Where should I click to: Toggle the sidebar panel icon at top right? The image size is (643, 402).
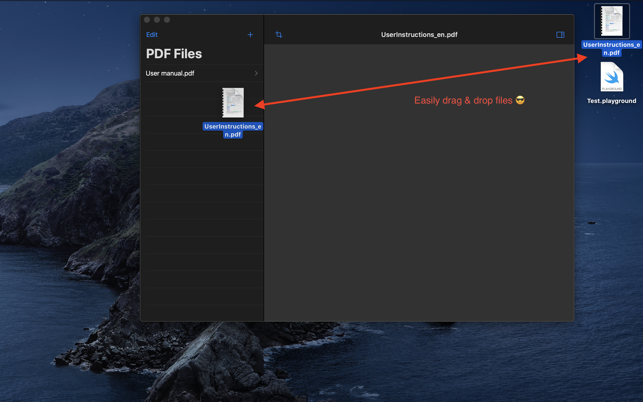[560, 35]
